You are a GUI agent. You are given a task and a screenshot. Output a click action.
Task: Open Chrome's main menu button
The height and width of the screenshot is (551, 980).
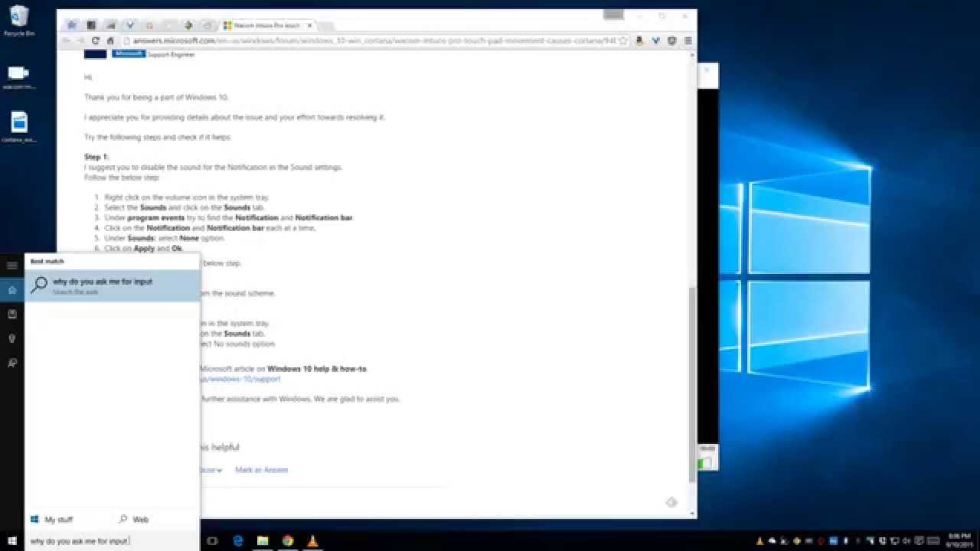click(x=688, y=41)
